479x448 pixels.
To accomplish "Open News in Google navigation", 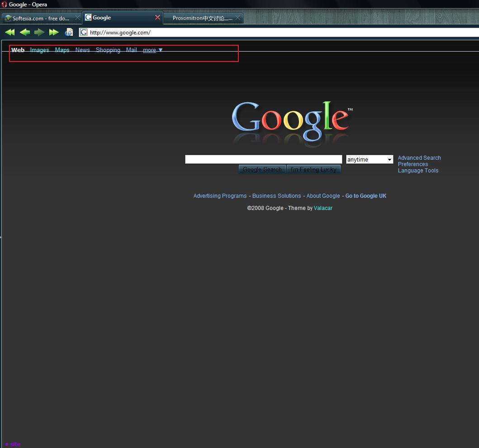I will click(x=82, y=50).
